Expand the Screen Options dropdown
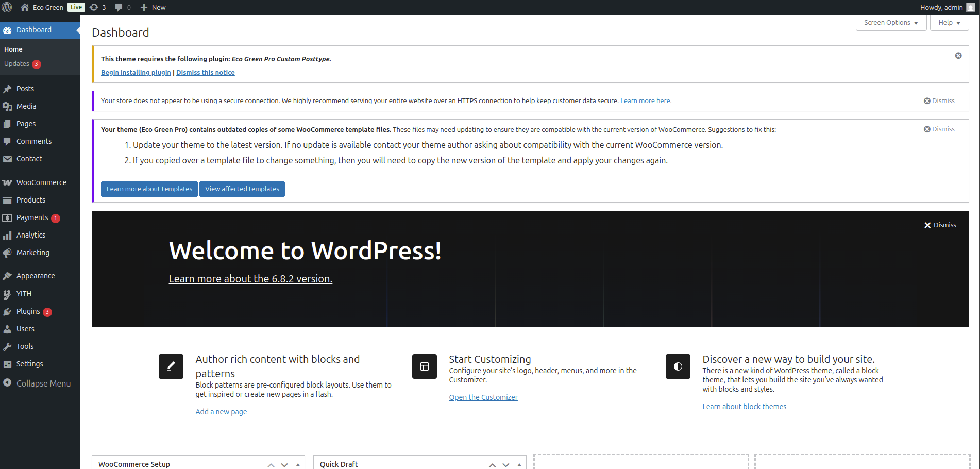This screenshot has width=980, height=469. [890, 23]
